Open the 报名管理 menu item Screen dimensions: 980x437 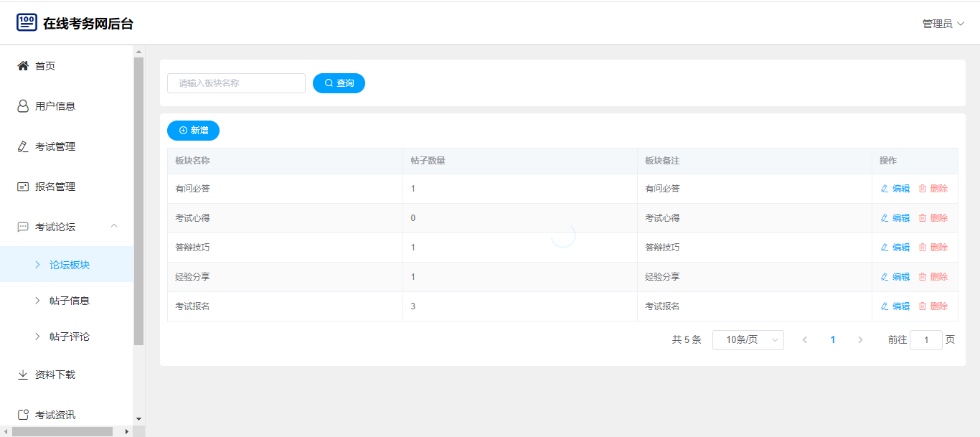pyautogui.click(x=67, y=187)
